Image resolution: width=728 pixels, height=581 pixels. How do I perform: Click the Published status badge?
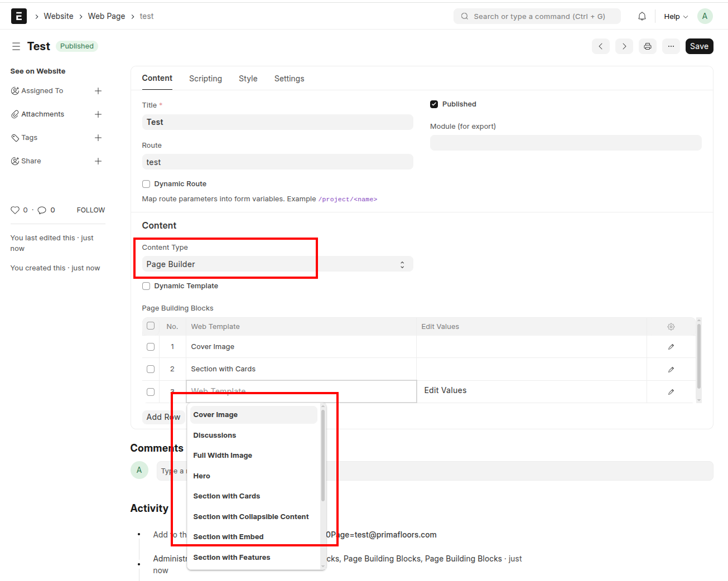pyautogui.click(x=77, y=46)
